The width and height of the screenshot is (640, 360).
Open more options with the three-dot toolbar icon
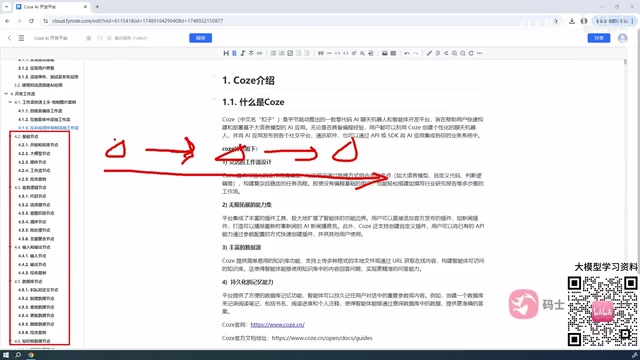[480, 53]
